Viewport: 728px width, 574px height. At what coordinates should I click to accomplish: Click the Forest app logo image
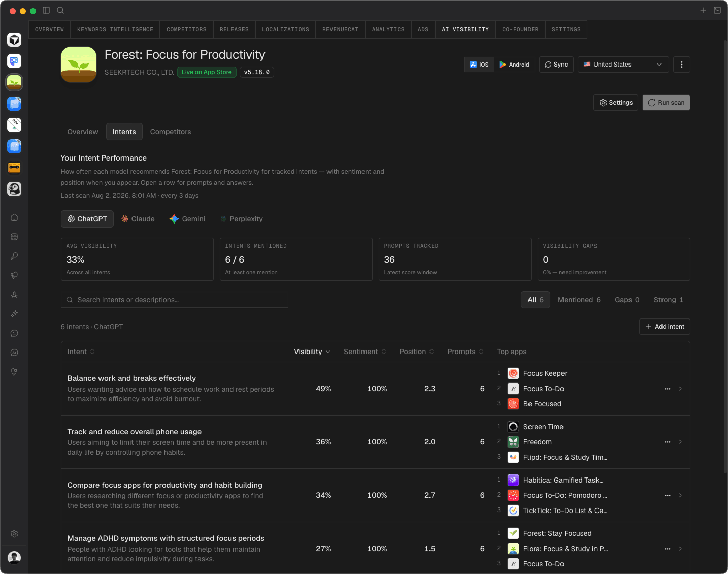coord(79,65)
